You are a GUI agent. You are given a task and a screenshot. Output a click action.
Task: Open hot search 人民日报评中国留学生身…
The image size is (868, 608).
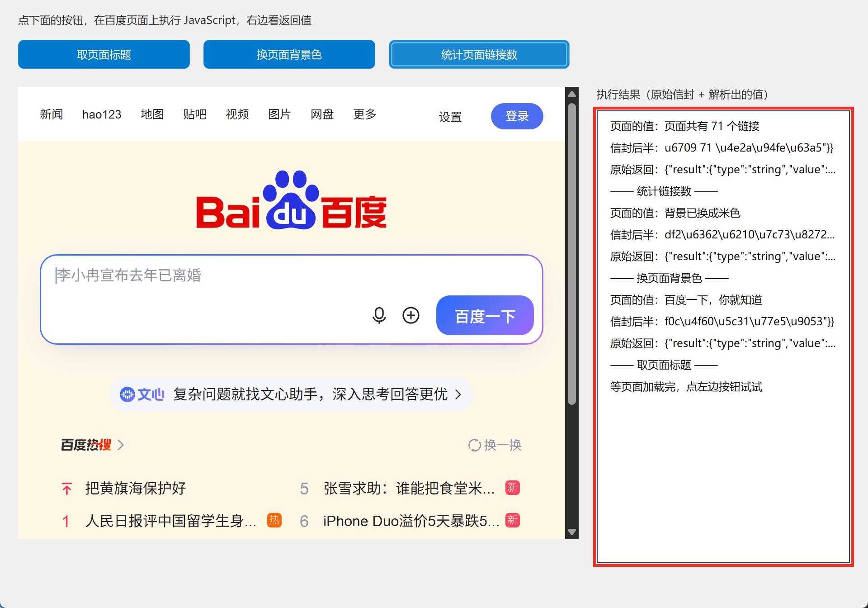coord(171,521)
